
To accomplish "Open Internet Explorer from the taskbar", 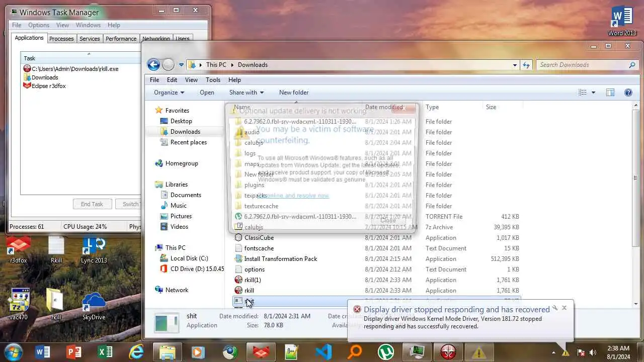I will tap(136, 352).
